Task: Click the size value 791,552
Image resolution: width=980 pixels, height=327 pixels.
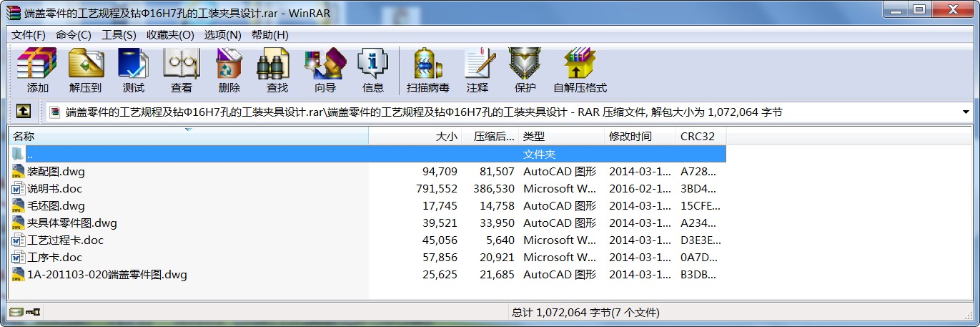Action: (436, 188)
